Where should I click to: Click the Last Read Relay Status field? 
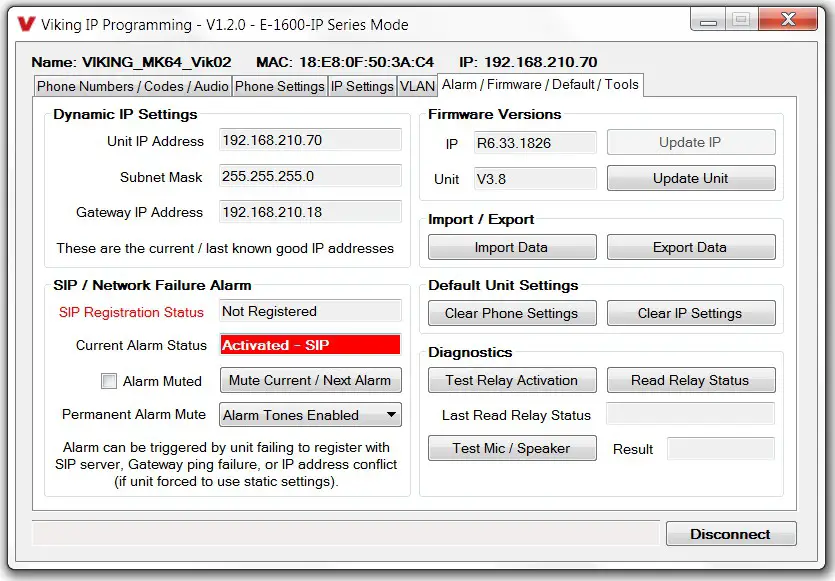tap(691, 414)
